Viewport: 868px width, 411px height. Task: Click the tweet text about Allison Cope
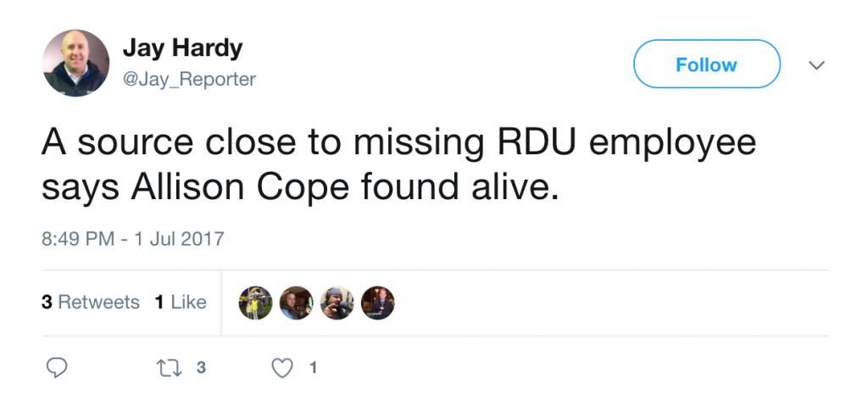[x=398, y=164]
